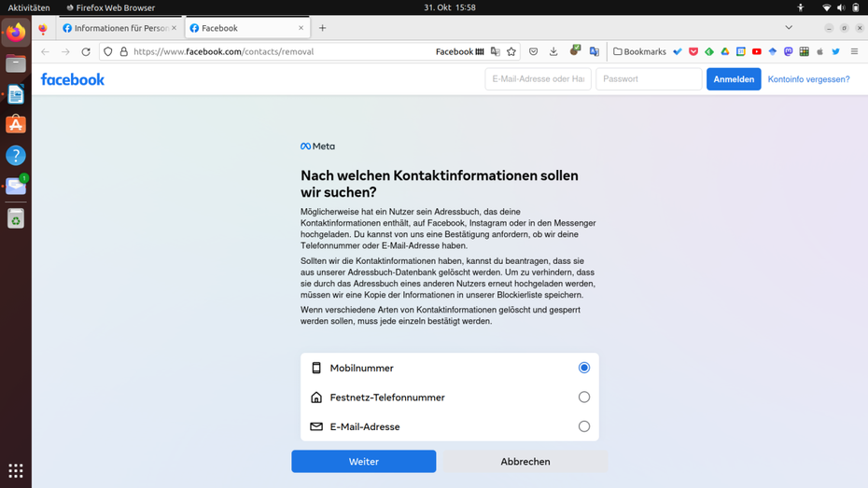Go forward one page
Image resolution: width=868 pixels, height=488 pixels.
(x=65, y=51)
